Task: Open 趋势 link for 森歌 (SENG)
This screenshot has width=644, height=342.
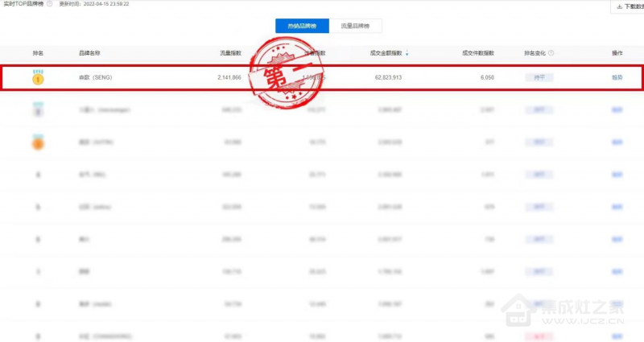Action: [x=617, y=77]
